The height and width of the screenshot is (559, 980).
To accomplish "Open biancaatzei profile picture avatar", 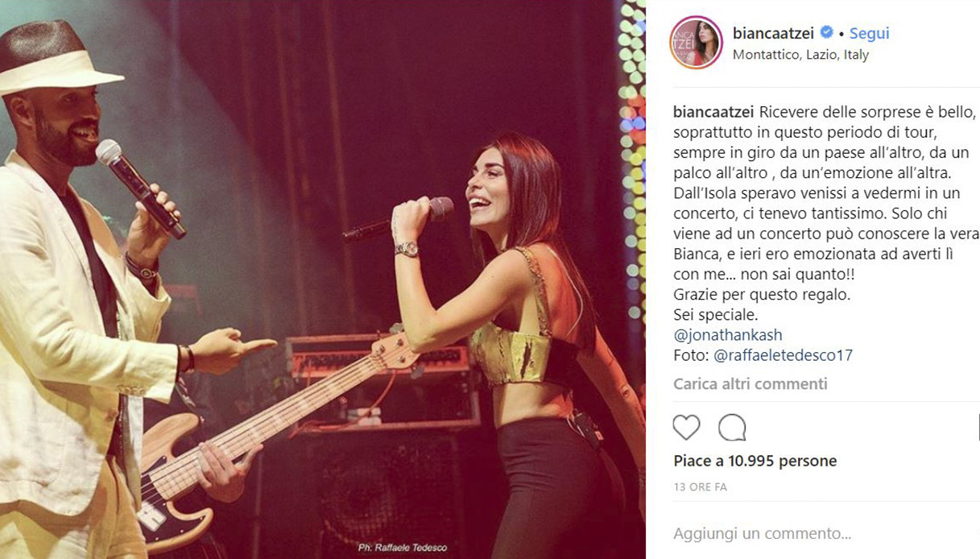I will [696, 43].
